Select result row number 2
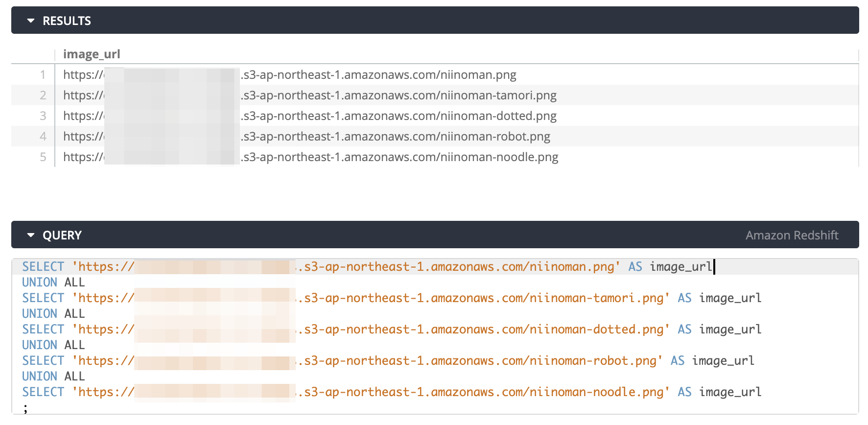The width and height of the screenshot is (868, 425). pyautogui.click(x=43, y=95)
